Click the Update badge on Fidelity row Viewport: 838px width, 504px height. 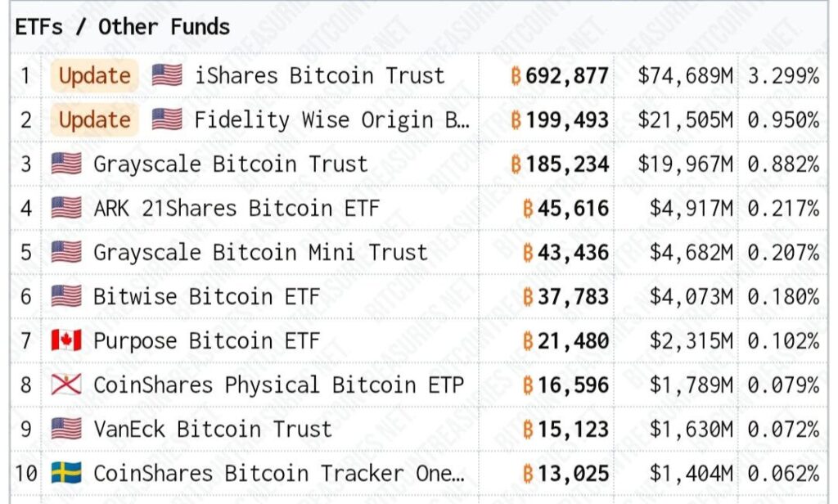tap(94, 119)
